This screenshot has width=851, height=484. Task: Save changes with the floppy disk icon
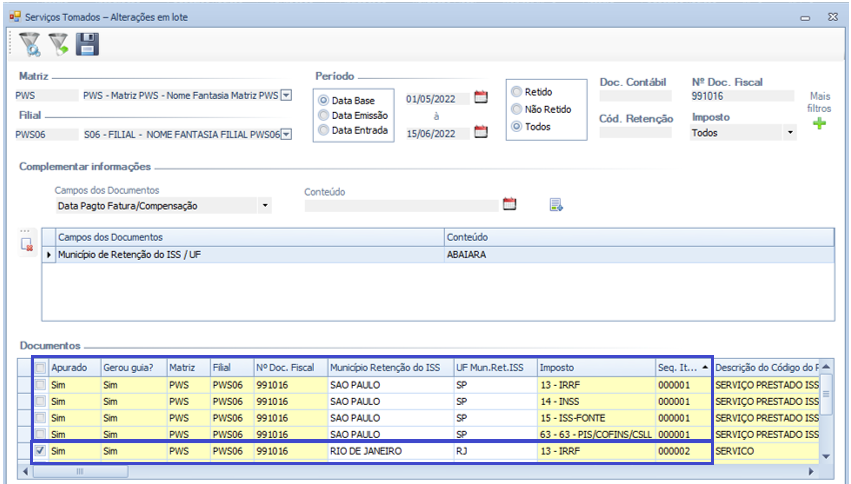coord(88,43)
